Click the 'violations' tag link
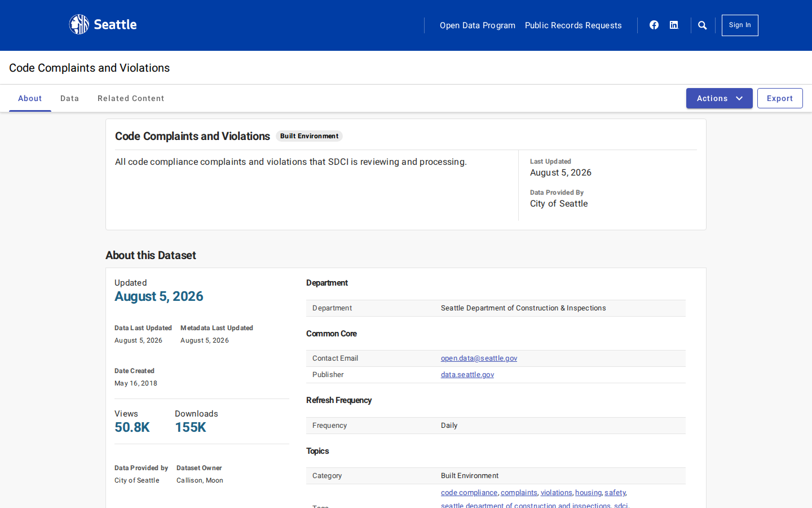The width and height of the screenshot is (812, 508). click(x=557, y=493)
